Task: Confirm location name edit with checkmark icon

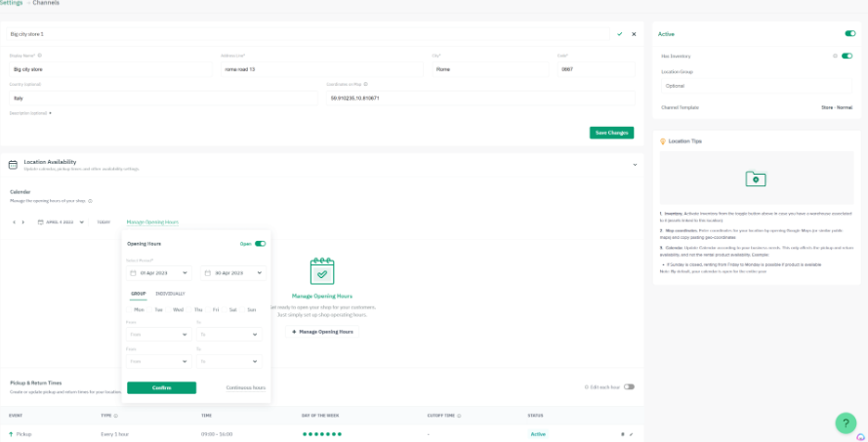Action: tap(619, 34)
